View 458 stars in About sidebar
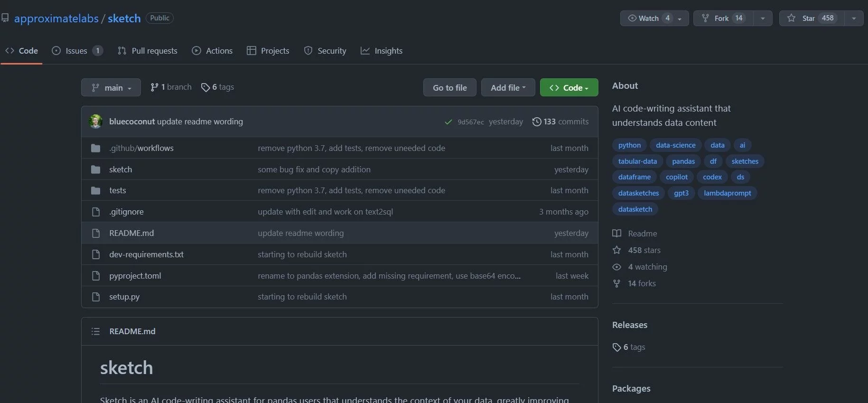This screenshot has width=868, height=403. (x=636, y=250)
